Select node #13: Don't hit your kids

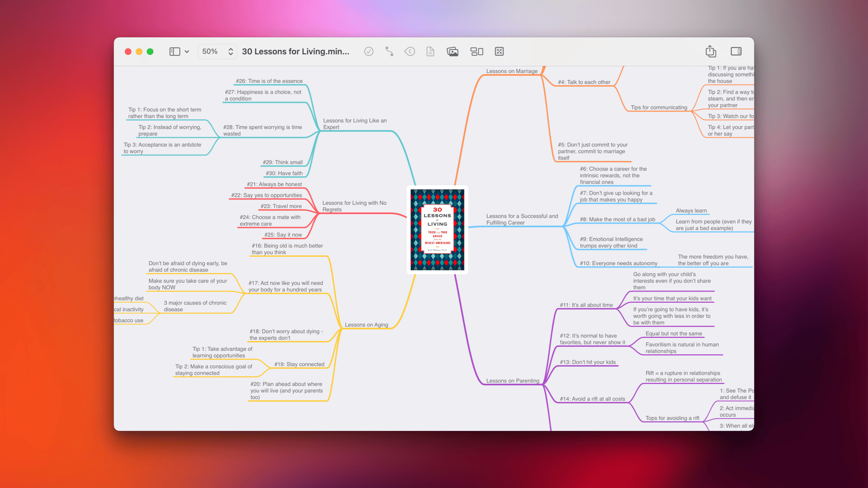[x=587, y=362]
